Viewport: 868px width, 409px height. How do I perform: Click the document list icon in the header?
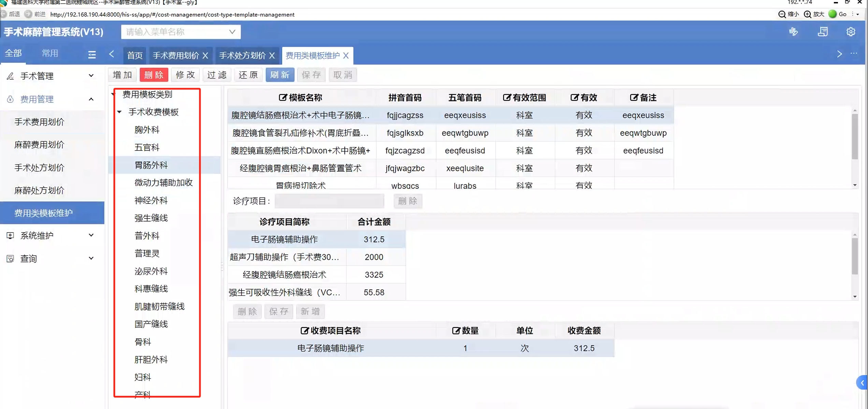tap(822, 32)
